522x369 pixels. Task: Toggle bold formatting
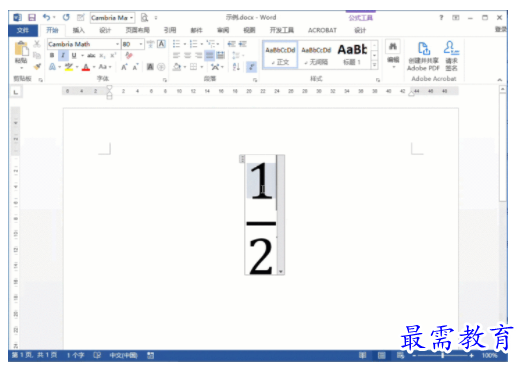click(x=52, y=55)
